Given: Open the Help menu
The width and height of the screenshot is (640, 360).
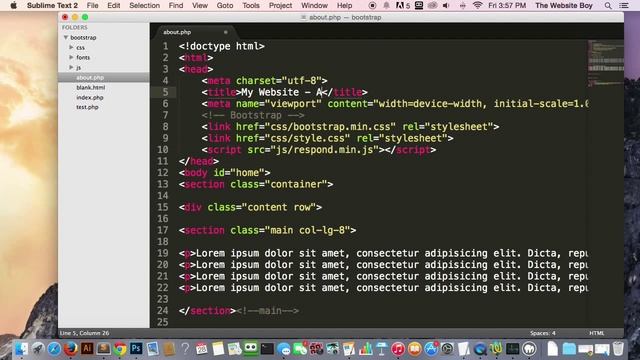Looking at the screenshot, I should point(344,6).
